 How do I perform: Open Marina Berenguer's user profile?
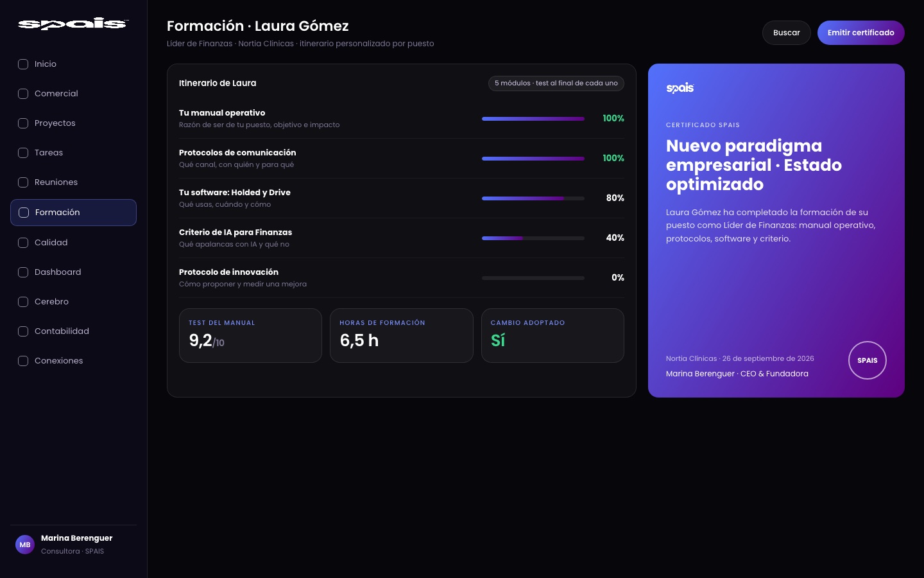click(x=73, y=545)
